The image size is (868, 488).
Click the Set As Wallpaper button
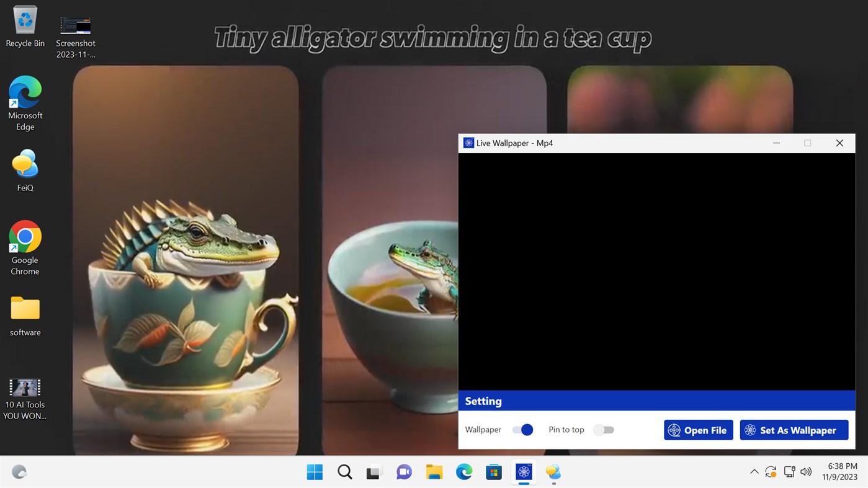pos(794,430)
